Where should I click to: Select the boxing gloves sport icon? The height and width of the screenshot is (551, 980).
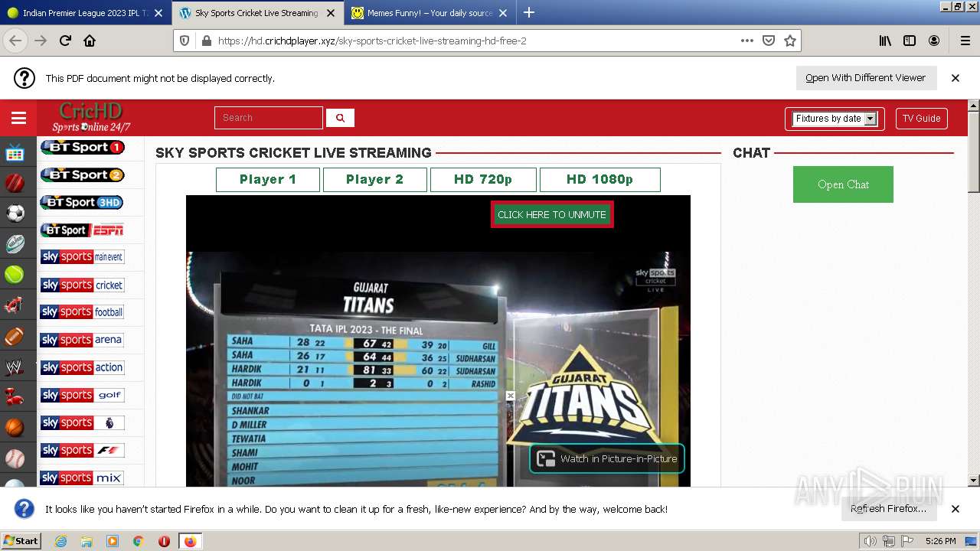click(x=15, y=397)
